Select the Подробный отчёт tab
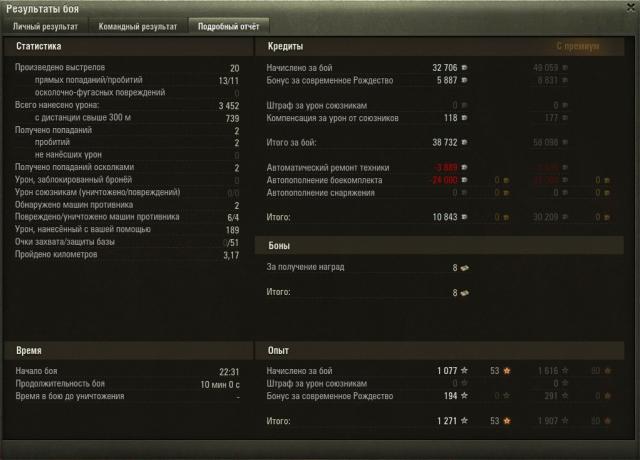 [229, 27]
